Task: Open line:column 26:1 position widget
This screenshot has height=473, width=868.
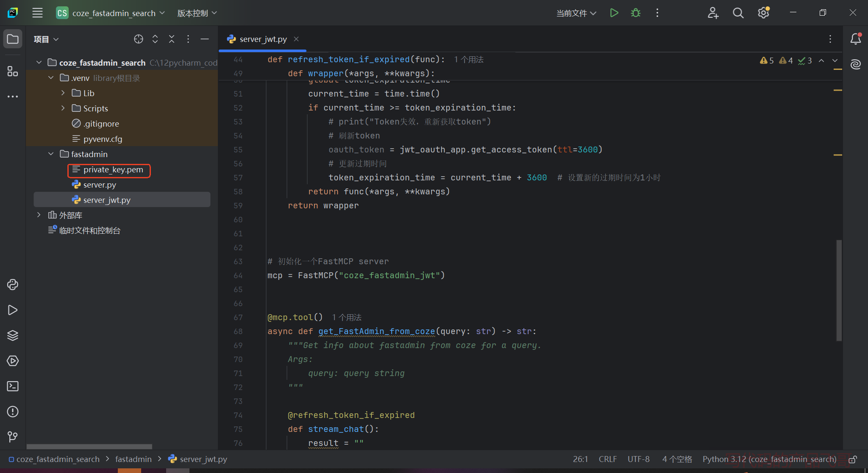Action: pyautogui.click(x=580, y=459)
